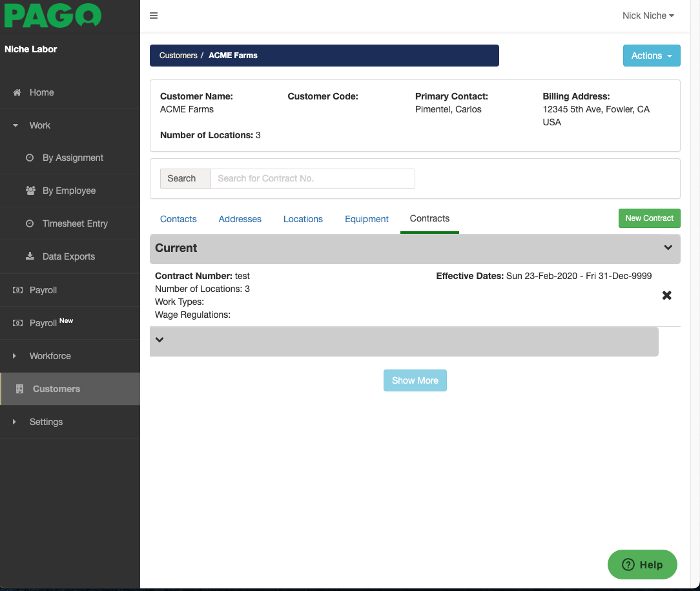Expand the Workforce sidebar section
The height and width of the screenshot is (591, 700).
click(x=50, y=356)
